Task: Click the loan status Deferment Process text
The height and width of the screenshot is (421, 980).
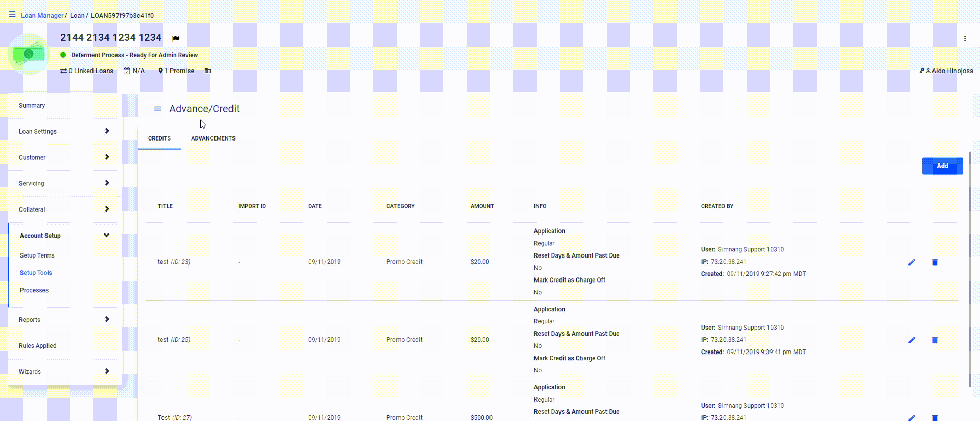Action: [134, 55]
